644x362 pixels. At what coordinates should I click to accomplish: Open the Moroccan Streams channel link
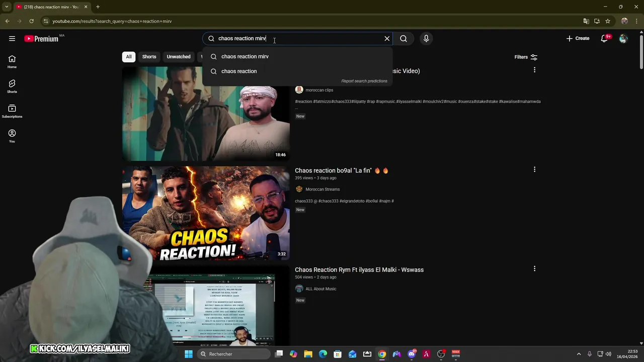click(x=323, y=190)
